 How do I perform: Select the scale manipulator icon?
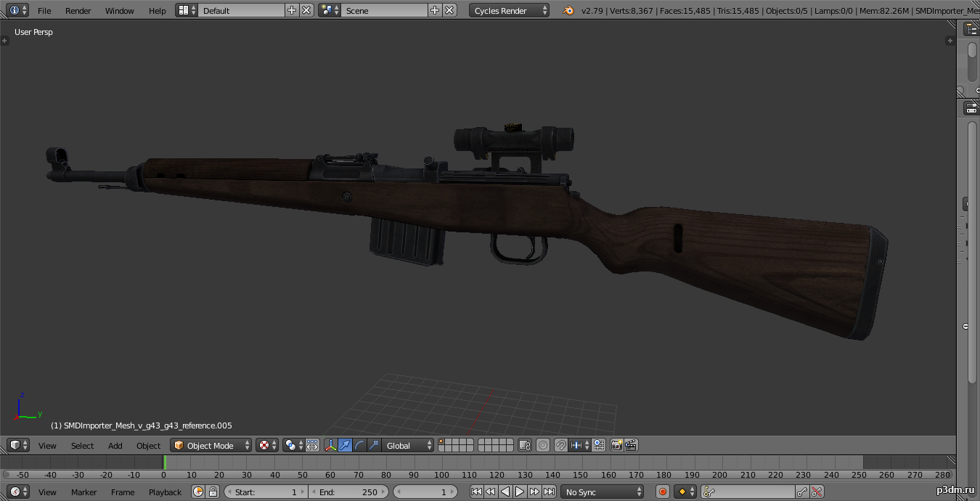[374, 445]
